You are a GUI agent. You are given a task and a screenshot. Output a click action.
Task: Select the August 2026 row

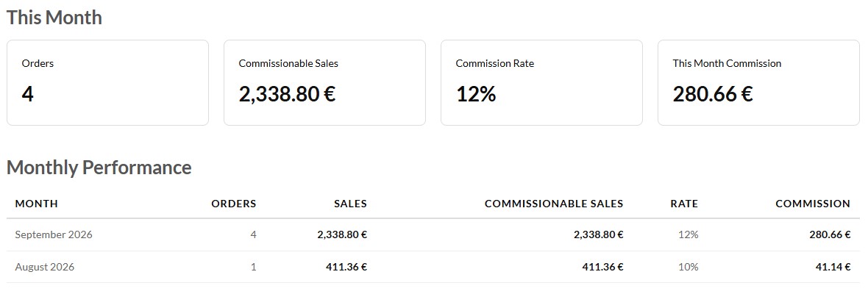[x=433, y=267]
